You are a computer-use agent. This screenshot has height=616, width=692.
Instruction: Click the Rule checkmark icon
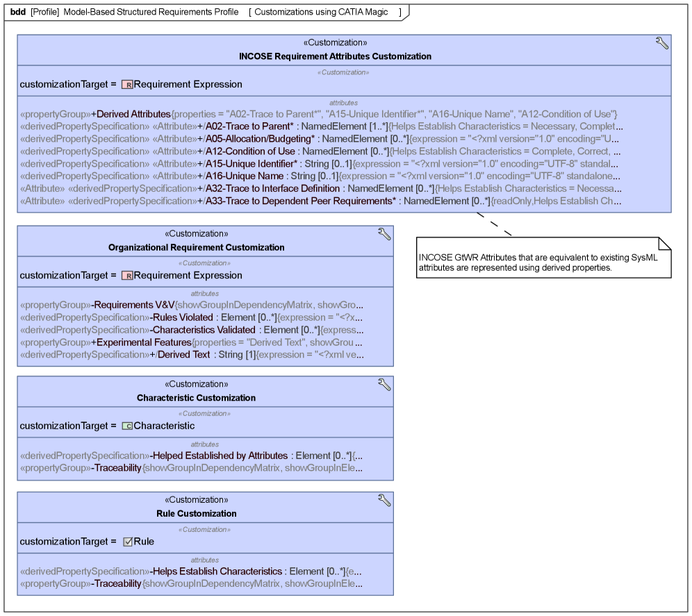128,542
